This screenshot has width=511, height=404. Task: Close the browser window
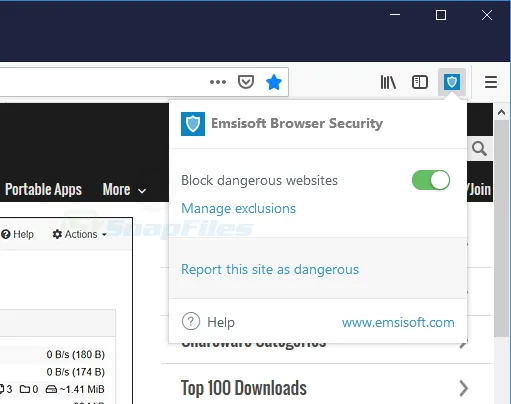click(x=487, y=15)
